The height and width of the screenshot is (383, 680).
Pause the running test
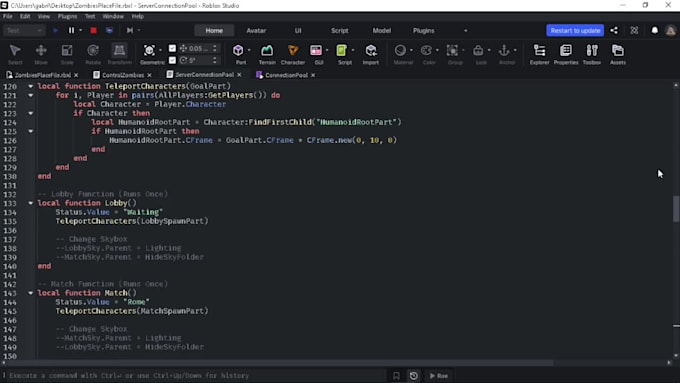(x=72, y=30)
